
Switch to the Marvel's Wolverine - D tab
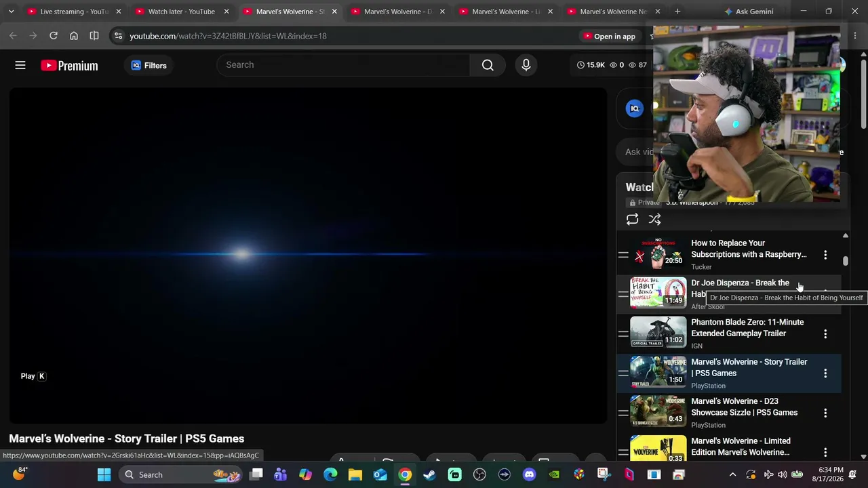398,12
